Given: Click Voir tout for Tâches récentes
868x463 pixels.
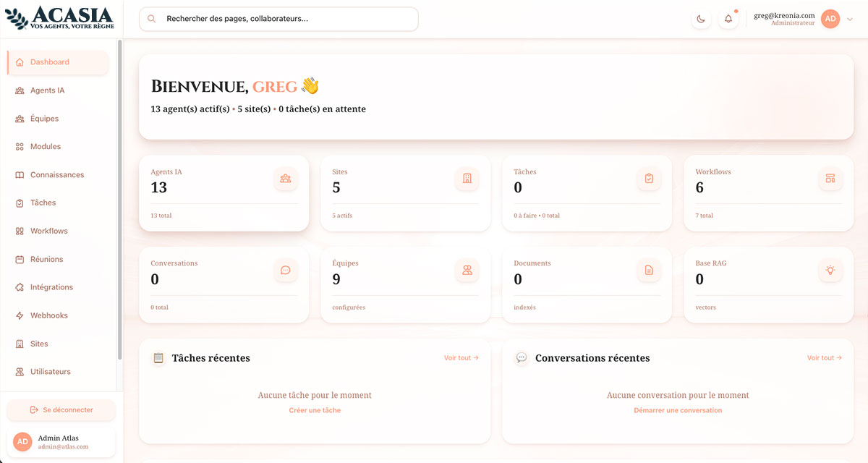Looking at the screenshot, I should (x=461, y=357).
